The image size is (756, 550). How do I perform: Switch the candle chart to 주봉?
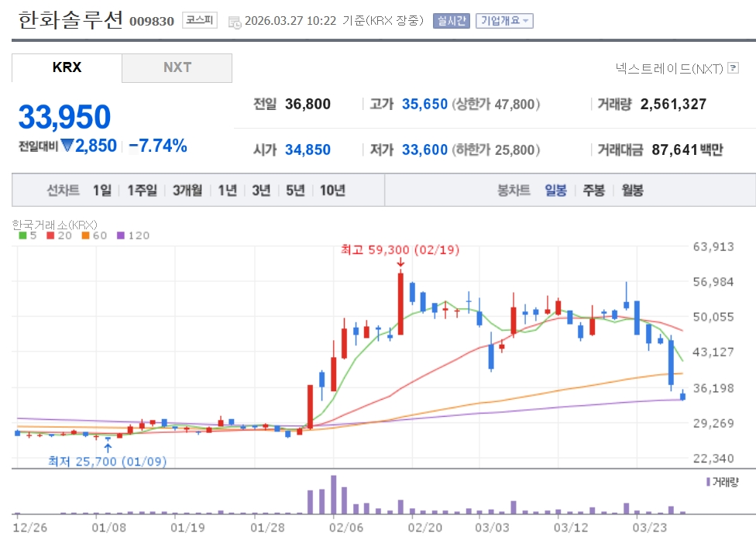[x=593, y=191]
